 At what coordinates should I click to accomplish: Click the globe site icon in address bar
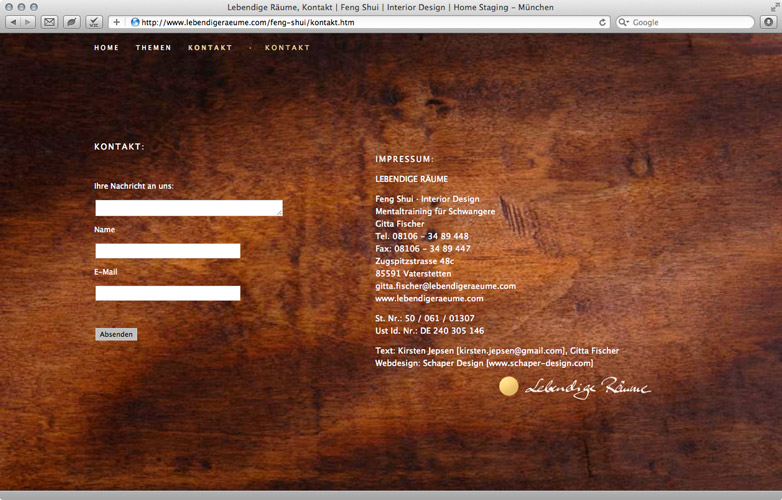point(135,22)
